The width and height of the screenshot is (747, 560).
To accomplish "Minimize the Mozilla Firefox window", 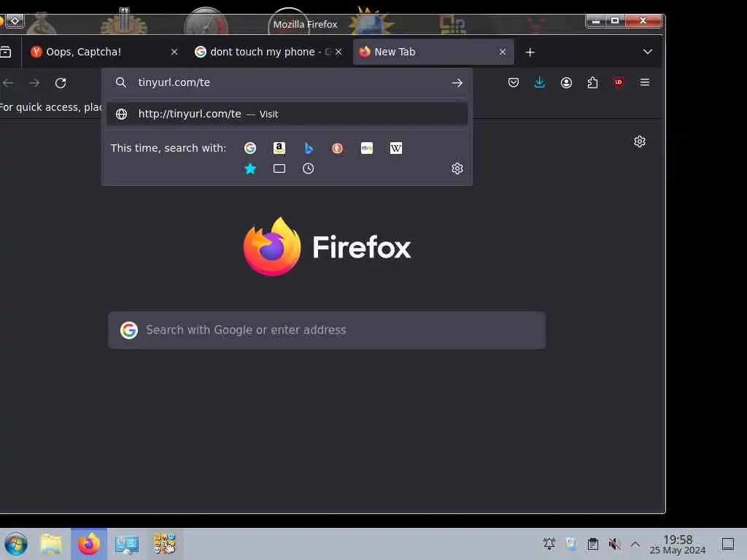I will [x=595, y=20].
